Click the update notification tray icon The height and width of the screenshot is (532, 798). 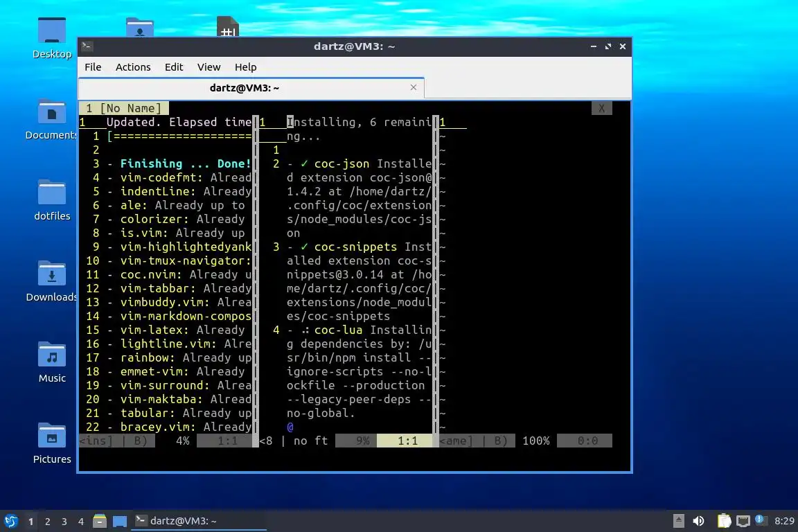point(760,520)
